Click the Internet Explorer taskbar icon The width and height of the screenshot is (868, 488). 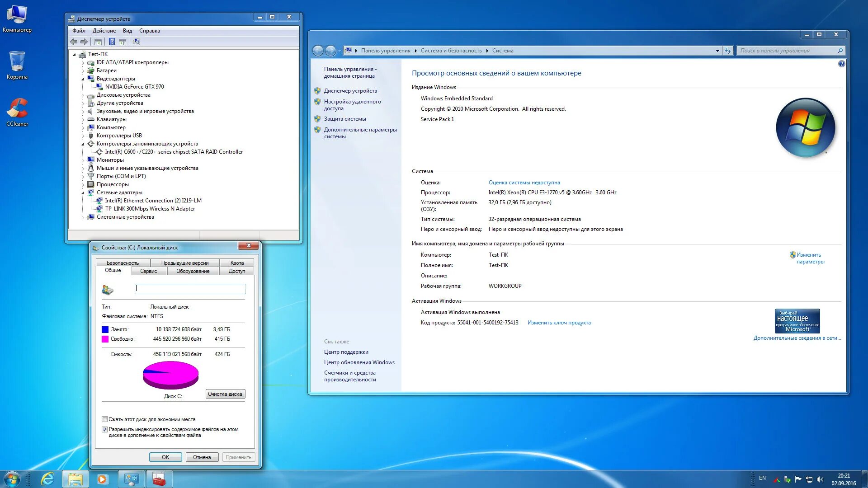47,479
